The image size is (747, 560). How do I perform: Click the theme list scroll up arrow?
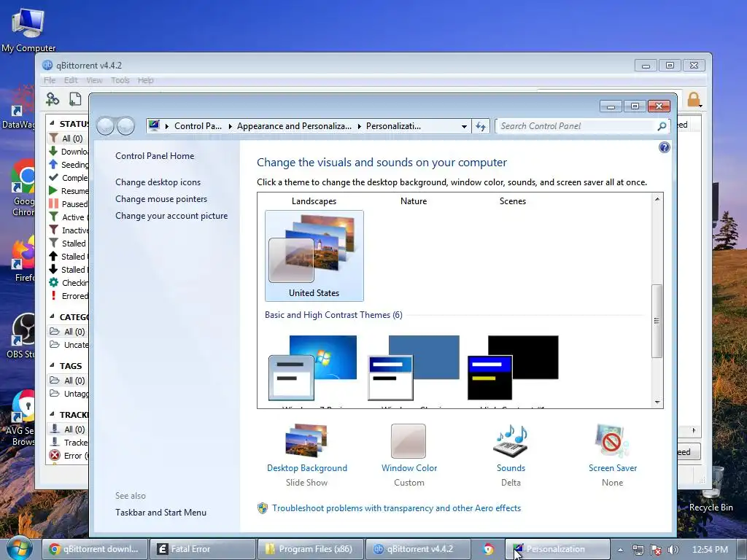(x=657, y=199)
